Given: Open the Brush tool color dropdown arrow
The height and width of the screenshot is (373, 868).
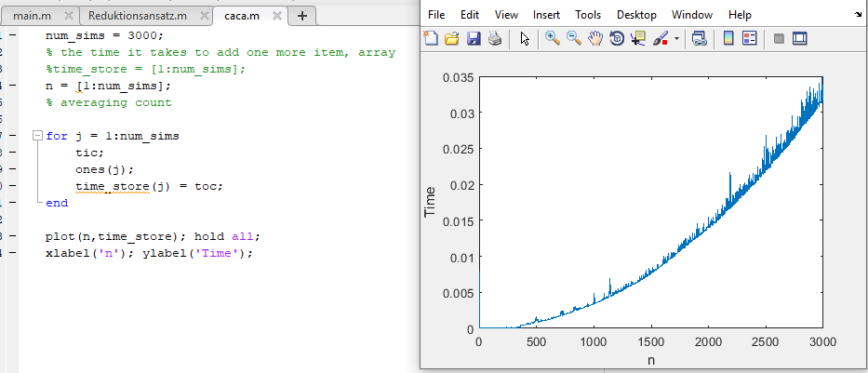Looking at the screenshot, I should pyautogui.click(x=676, y=39).
